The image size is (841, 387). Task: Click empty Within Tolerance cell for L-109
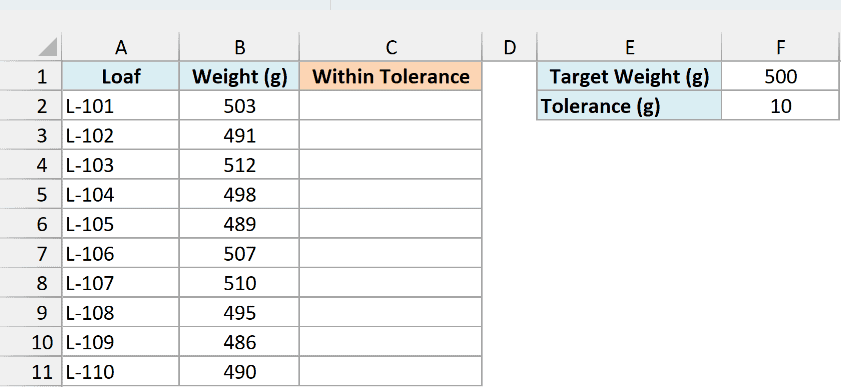(390, 341)
